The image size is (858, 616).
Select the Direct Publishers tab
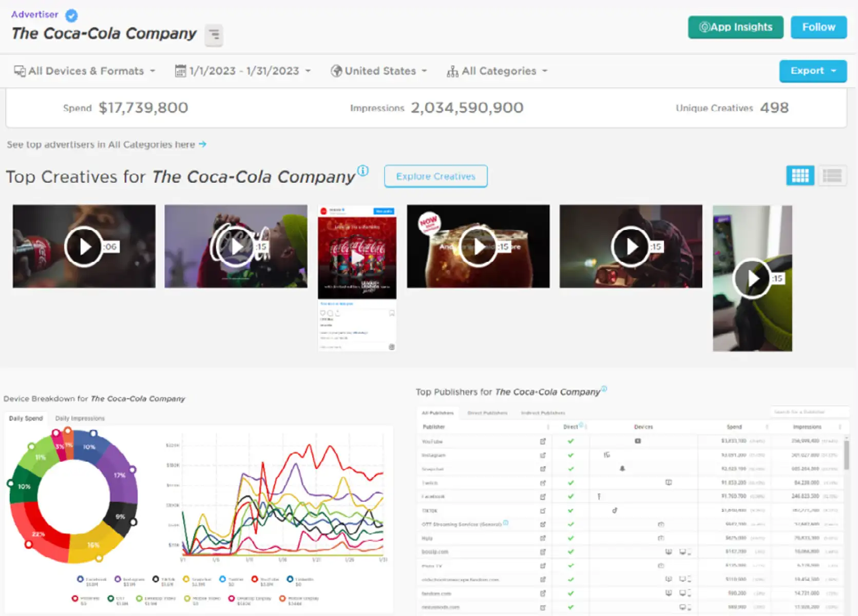tap(487, 413)
